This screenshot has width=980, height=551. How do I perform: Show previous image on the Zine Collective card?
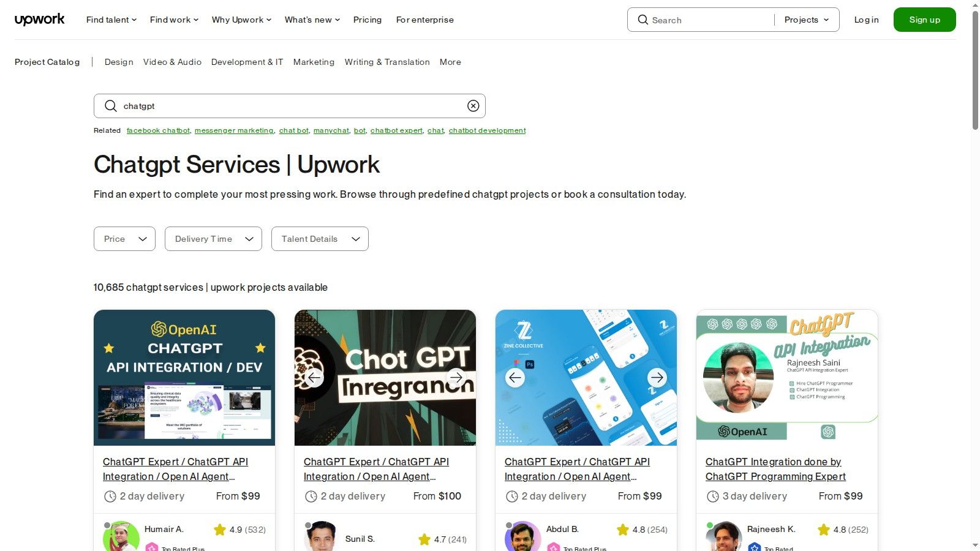[x=515, y=378]
